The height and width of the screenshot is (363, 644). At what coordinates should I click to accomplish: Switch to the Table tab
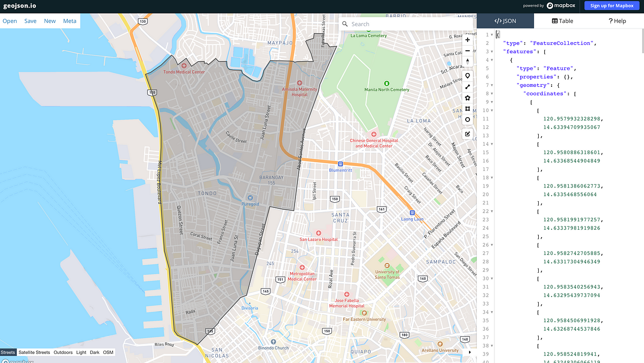point(562,21)
